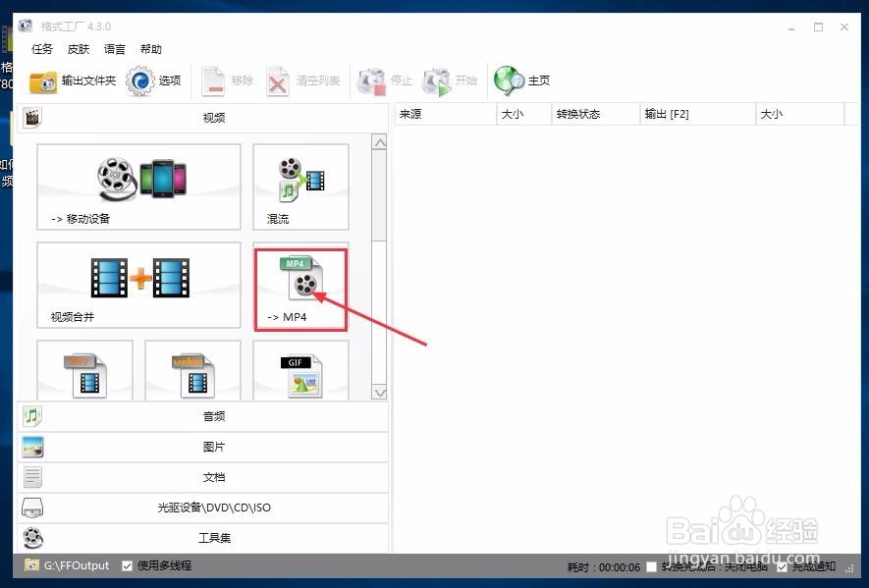Click the last 大小 output size header
The height and width of the screenshot is (588, 869).
click(x=799, y=114)
